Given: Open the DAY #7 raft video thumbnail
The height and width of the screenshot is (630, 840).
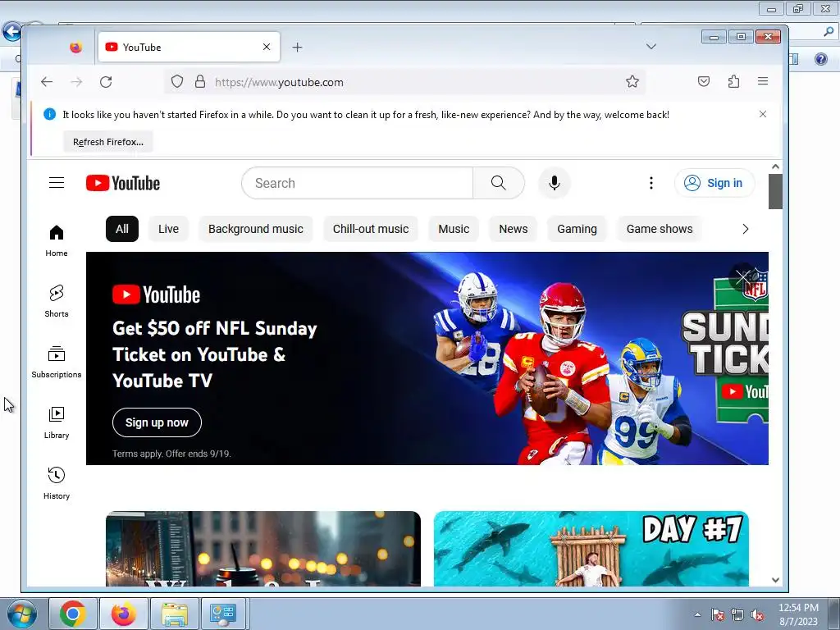Looking at the screenshot, I should tap(591, 549).
